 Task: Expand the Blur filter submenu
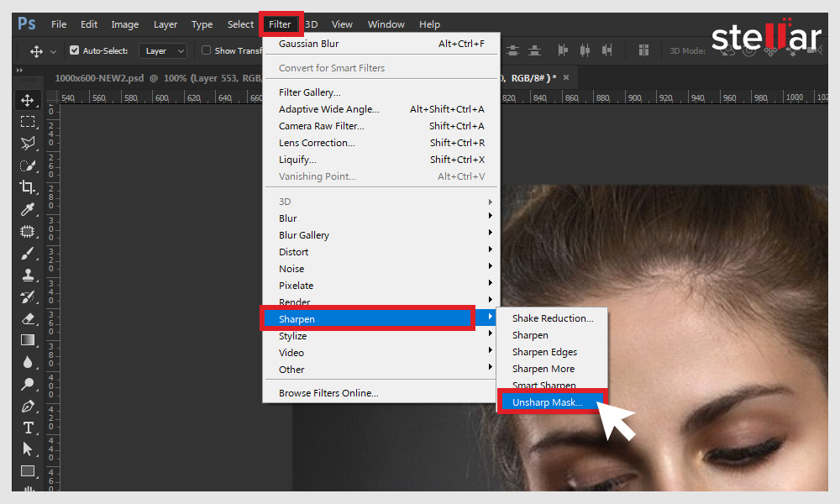coord(380,218)
